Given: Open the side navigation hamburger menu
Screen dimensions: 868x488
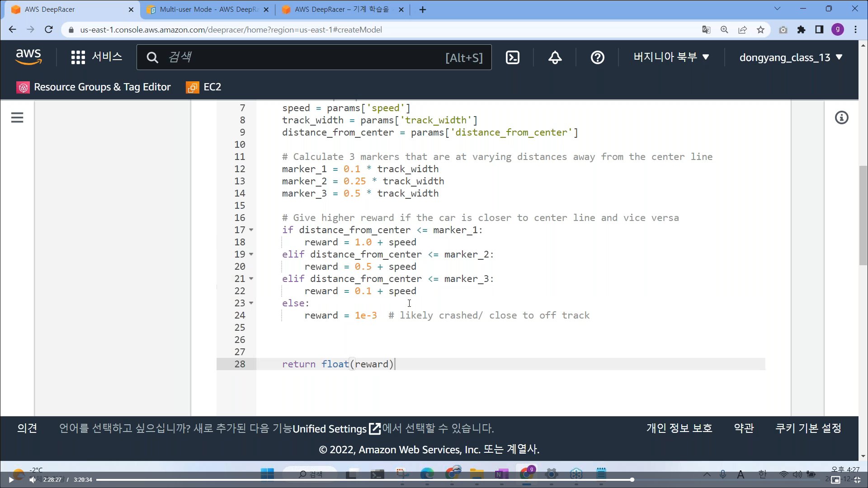Looking at the screenshot, I should 17,118.
